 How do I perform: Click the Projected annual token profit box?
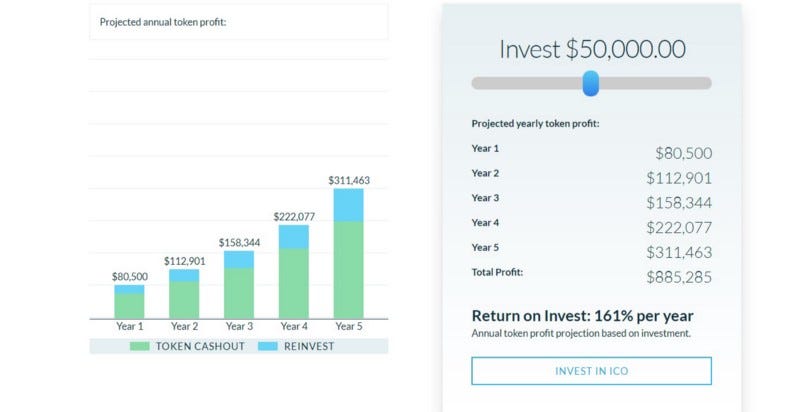point(239,22)
